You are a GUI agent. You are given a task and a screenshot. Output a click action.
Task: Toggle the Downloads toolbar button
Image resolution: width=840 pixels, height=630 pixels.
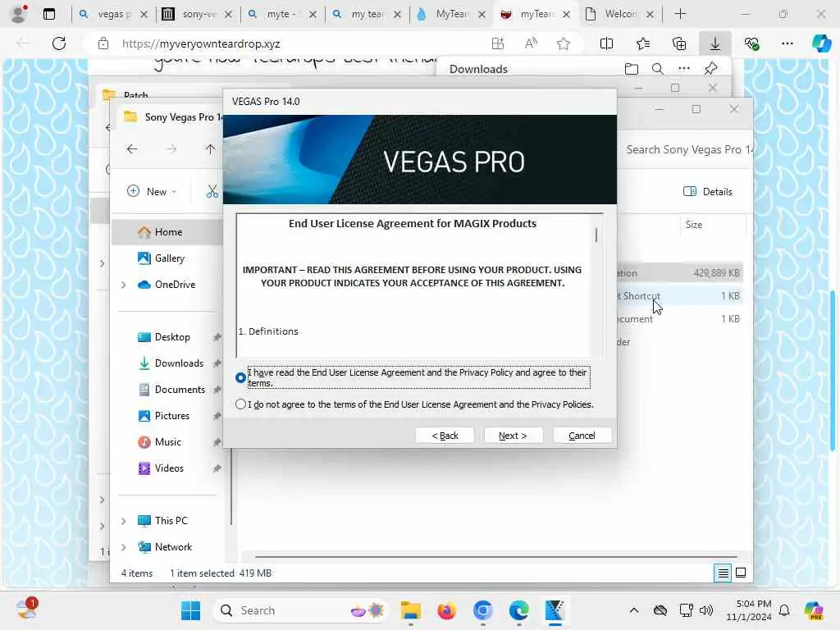pyautogui.click(x=715, y=44)
